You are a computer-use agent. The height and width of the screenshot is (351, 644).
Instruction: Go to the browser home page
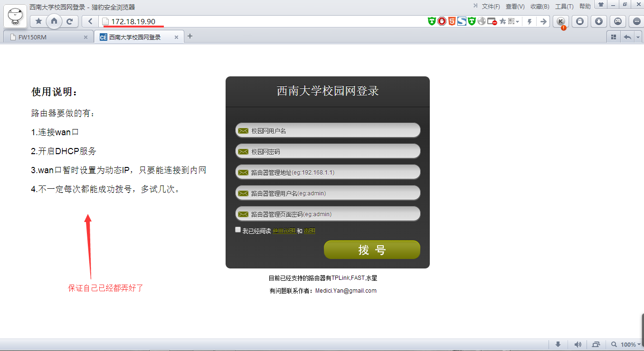54,21
